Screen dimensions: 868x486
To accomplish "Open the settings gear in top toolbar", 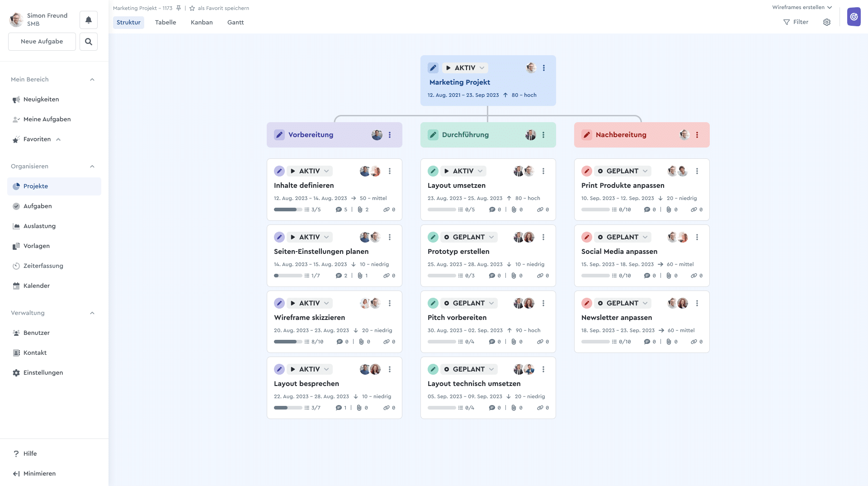I will [827, 22].
